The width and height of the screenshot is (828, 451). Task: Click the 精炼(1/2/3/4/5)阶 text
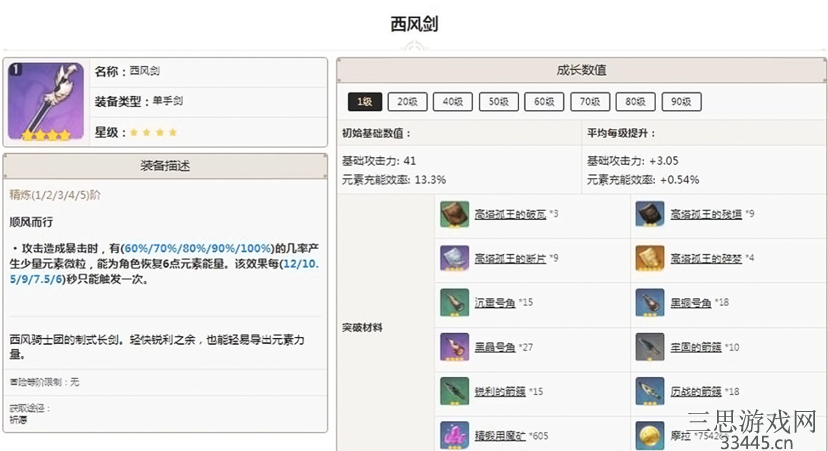[55, 195]
